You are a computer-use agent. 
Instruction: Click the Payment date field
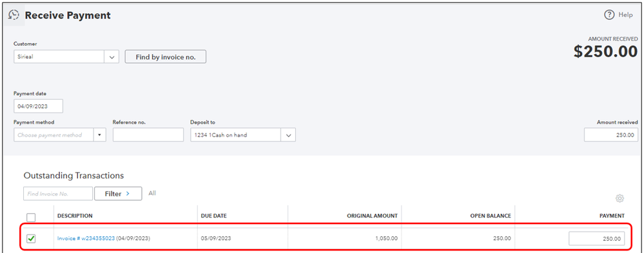(38, 106)
